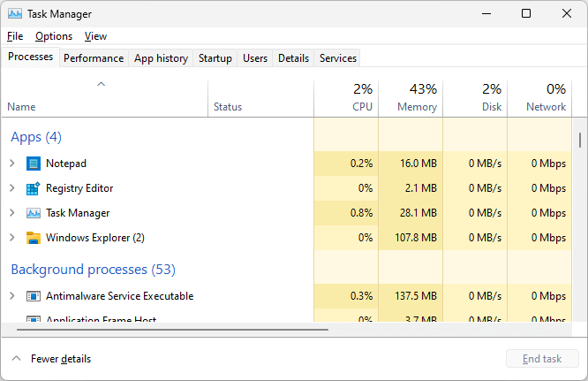Image resolution: width=588 pixels, height=381 pixels.
Task: Switch to the Startup tab
Action: coord(215,58)
